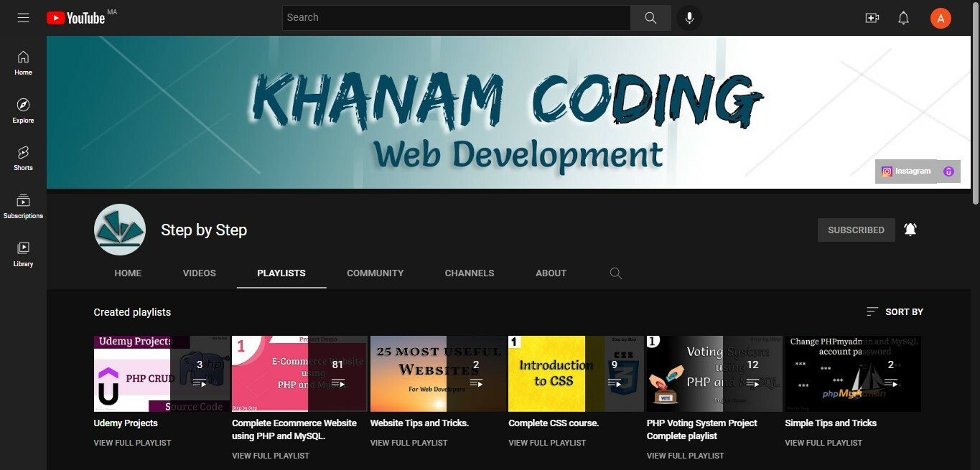980x470 pixels.
Task: Switch to the CHANNELS tab
Action: click(470, 273)
